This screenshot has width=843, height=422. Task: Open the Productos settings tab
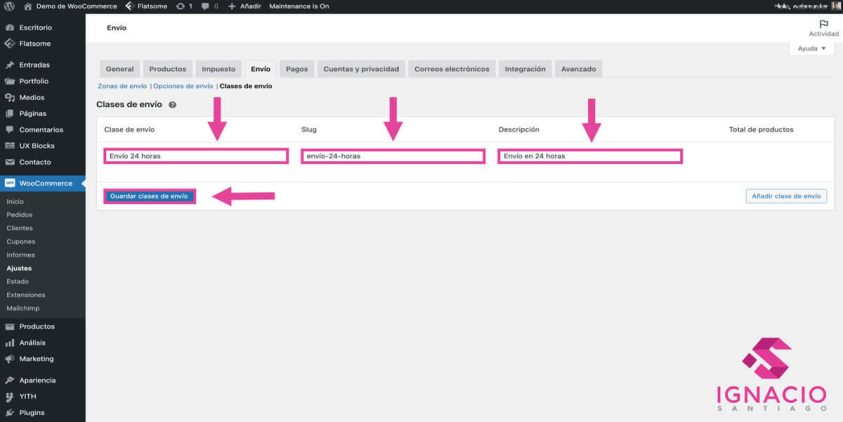pos(168,69)
